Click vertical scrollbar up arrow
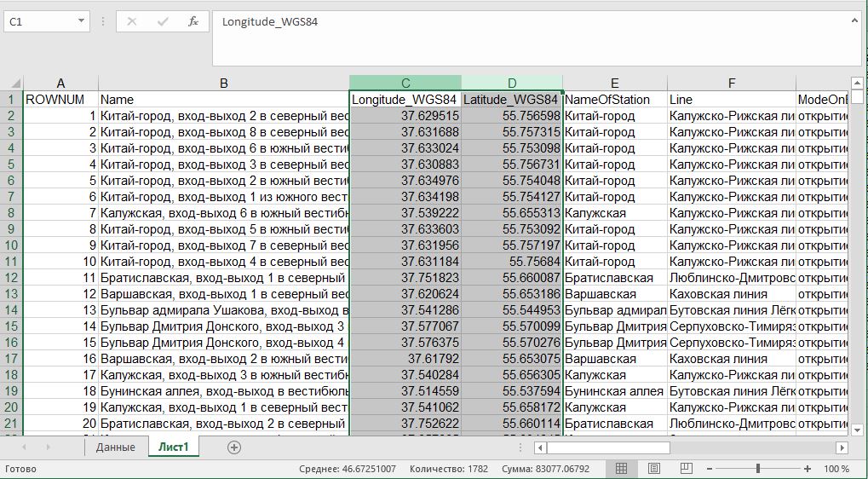Image resolution: width=868 pixels, height=479 pixels. click(857, 84)
